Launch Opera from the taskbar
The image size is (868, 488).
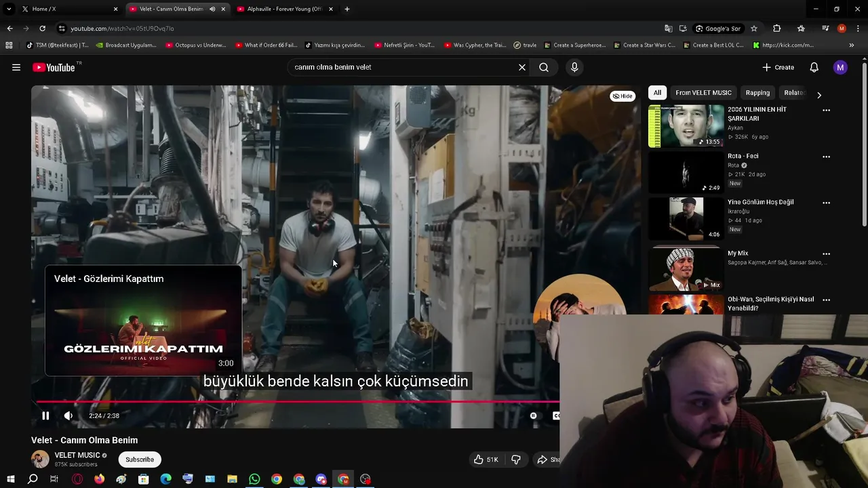click(77, 479)
